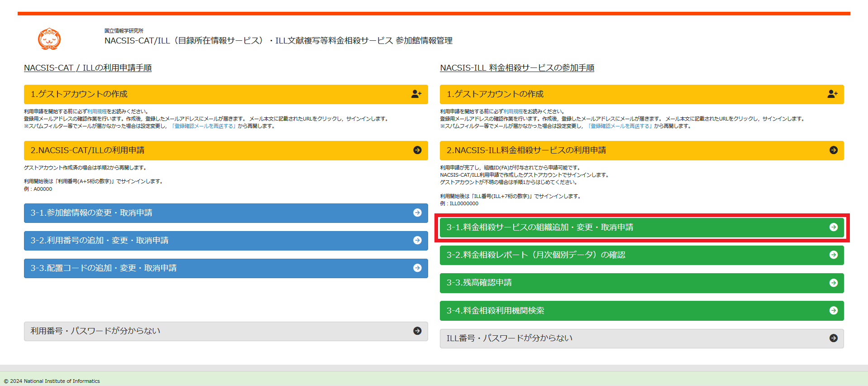The height and width of the screenshot is (386, 868).
Task: Select 3-2.利用番号の追加・変更・取消申請
Action: coord(226,241)
